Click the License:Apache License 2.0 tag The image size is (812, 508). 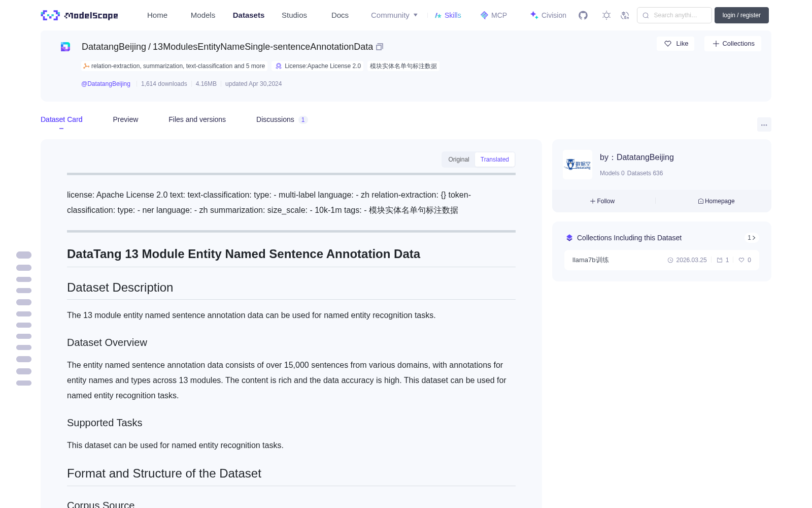pyautogui.click(x=318, y=66)
